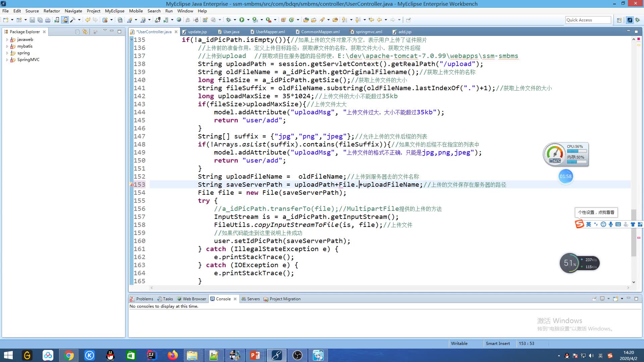Open the Refactor menu
The image size is (644, 362).
click(x=51, y=11)
